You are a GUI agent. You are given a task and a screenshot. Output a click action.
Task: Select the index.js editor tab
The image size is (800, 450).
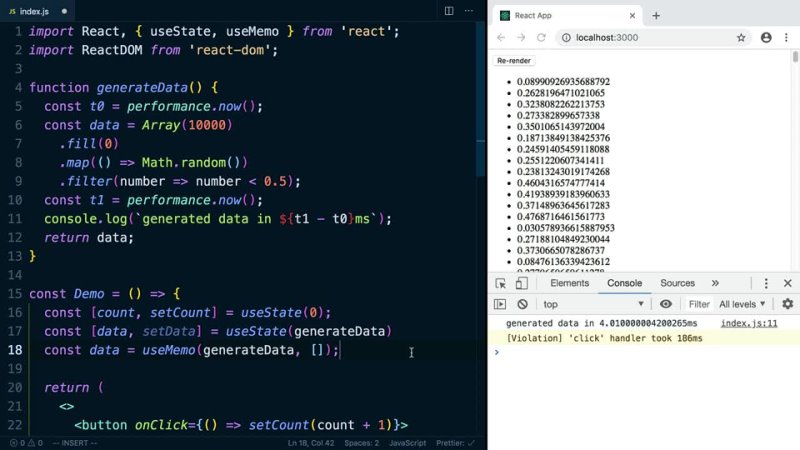[35, 11]
